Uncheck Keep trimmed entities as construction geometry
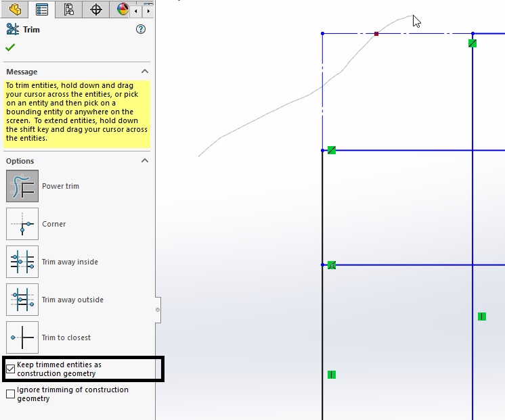This screenshot has height=420, width=505. tap(11, 369)
